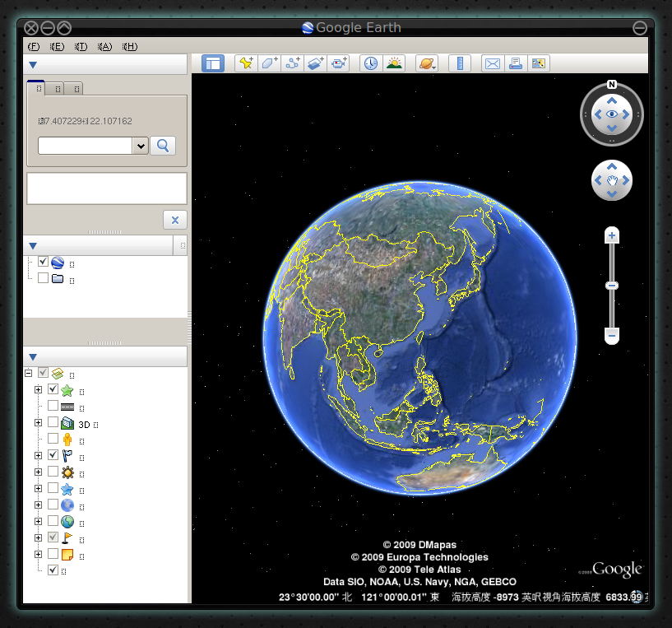Expand the weather sun layer node

[x=38, y=472]
